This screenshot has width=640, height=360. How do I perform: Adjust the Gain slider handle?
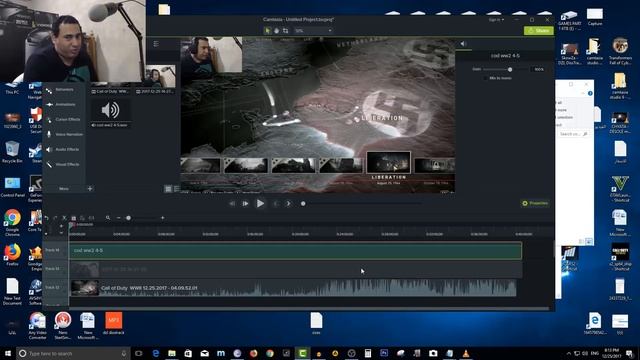pyautogui.click(x=510, y=69)
